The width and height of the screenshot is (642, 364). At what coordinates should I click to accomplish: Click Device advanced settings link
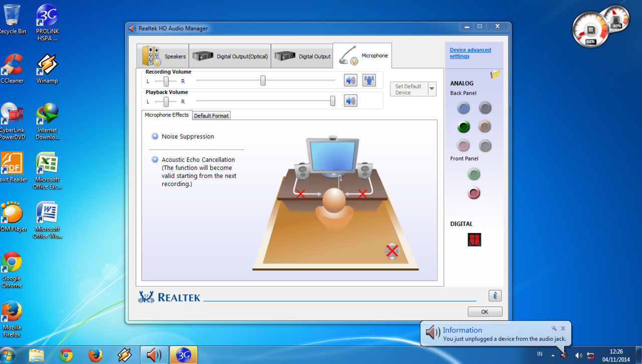[470, 53]
